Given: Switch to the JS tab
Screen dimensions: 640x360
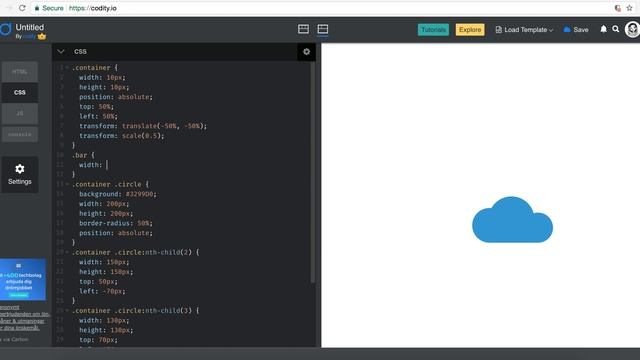Looking at the screenshot, I should click(x=20, y=113).
